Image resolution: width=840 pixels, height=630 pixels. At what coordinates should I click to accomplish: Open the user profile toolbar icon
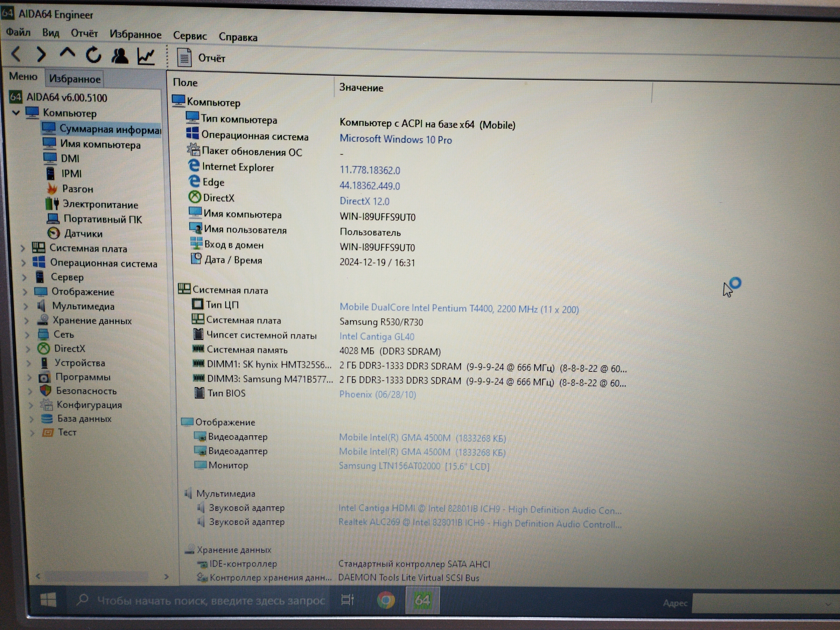(x=119, y=56)
